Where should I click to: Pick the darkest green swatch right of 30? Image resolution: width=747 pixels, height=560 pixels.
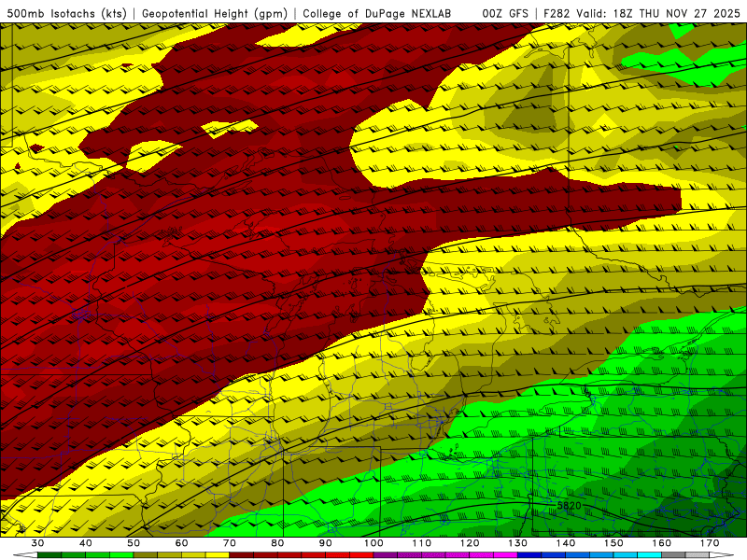[49, 555]
